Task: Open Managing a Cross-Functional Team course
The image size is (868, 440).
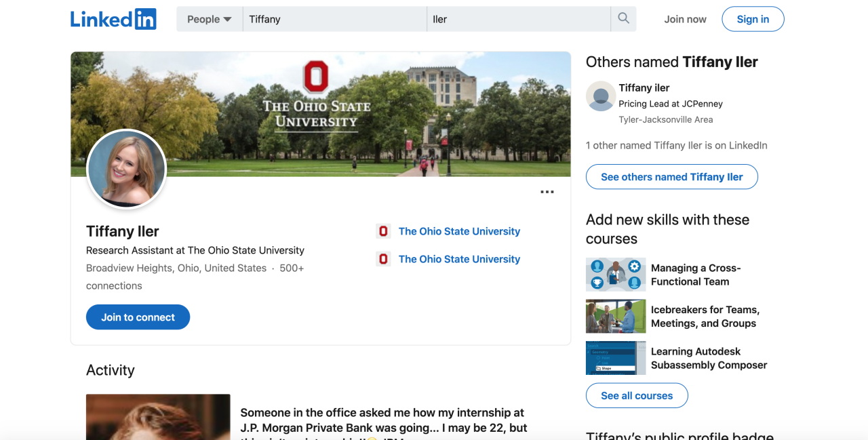Action: [x=696, y=275]
